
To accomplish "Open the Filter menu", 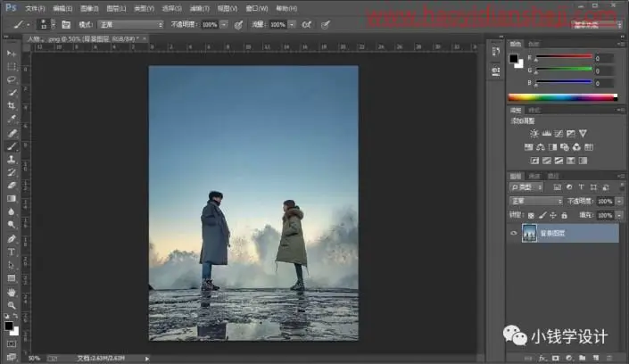I will pos(199,8).
